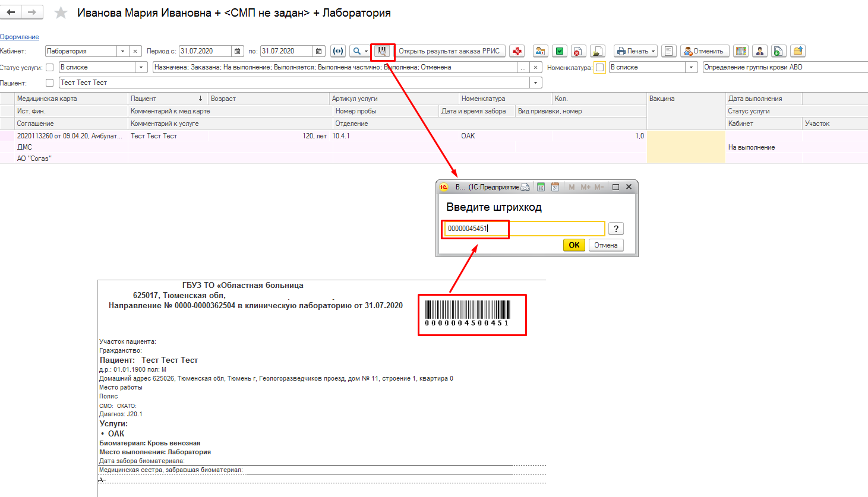868x497 pixels.
Task: Expand the Пациент field dropdown arrow
Action: (535, 83)
